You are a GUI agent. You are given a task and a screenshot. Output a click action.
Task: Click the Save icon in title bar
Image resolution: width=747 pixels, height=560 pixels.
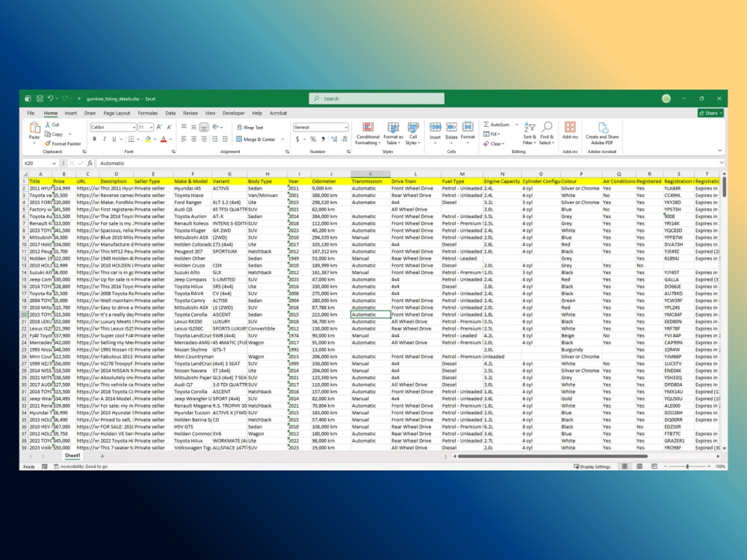click(x=40, y=99)
